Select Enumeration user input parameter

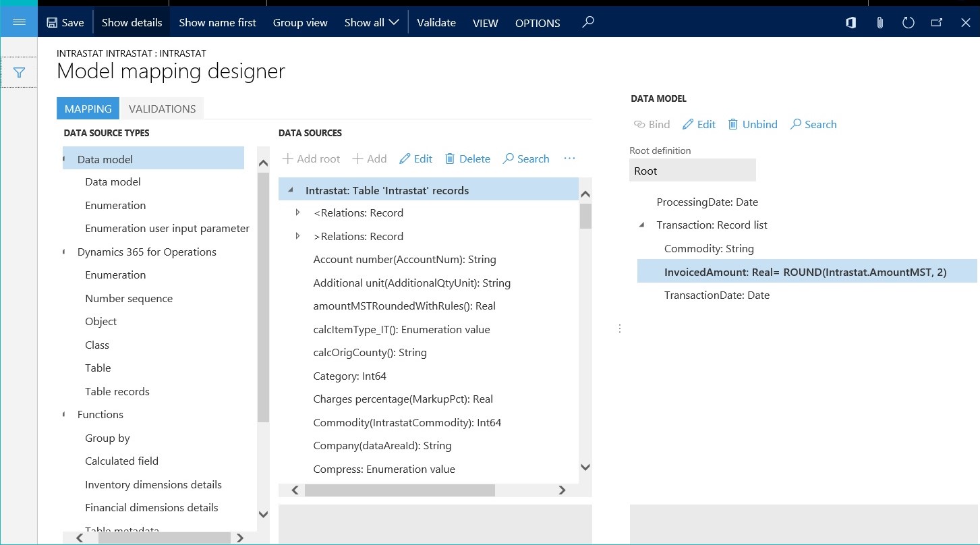pos(167,228)
